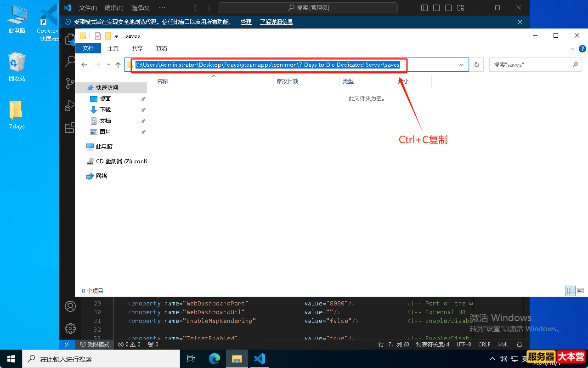Refresh the saves folder view
588x368 pixels.
click(x=477, y=65)
